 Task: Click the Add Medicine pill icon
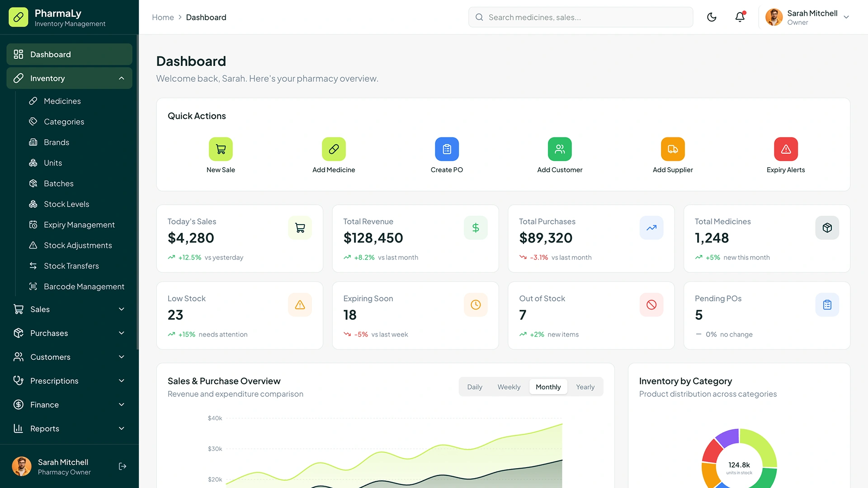tap(334, 149)
